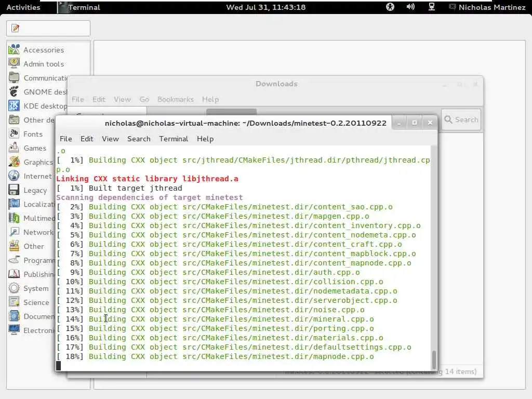
Task: Open the network connection icon in top bar
Action: point(432,7)
